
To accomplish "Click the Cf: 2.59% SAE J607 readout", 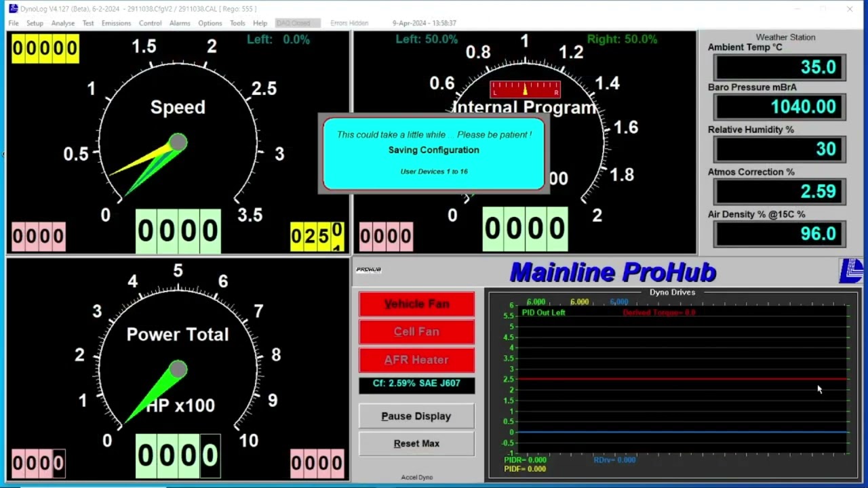I will coord(416,384).
